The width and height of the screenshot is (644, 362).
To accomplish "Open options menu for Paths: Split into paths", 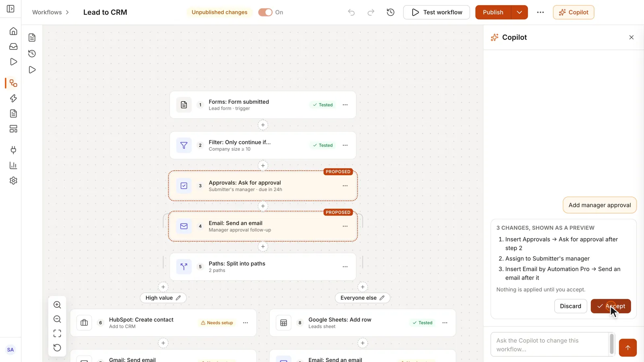I will pyautogui.click(x=345, y=267).
